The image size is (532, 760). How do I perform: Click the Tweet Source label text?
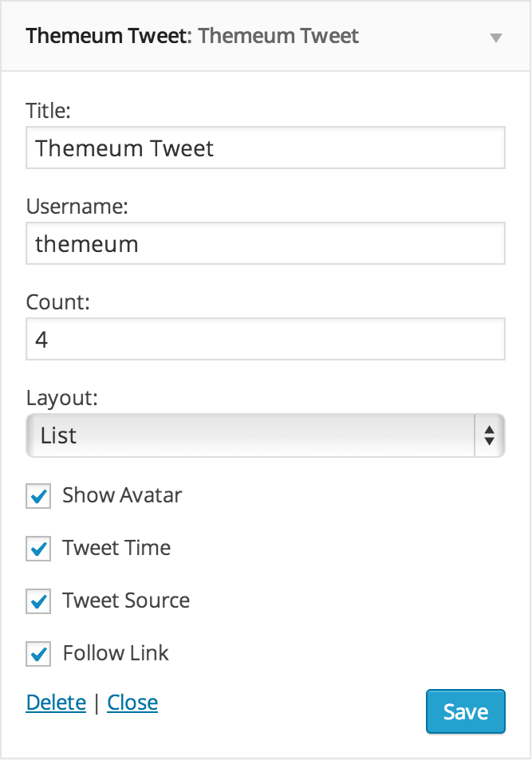[126, 601]
